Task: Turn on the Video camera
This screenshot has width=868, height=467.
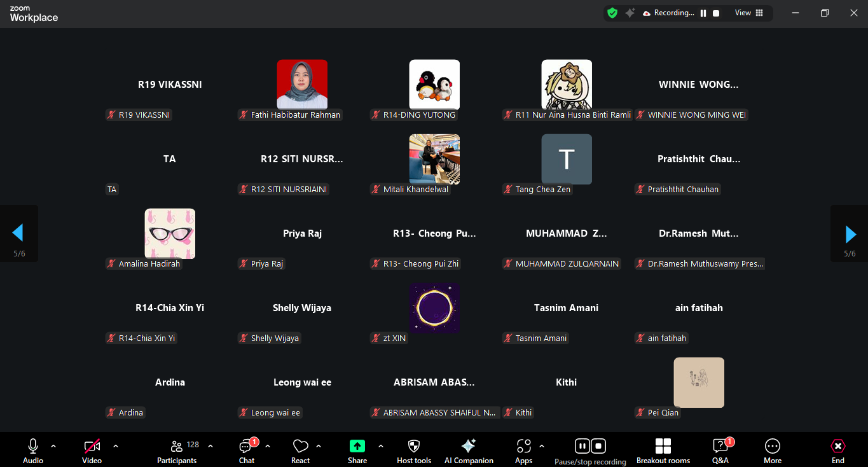Action: (92, 447)
